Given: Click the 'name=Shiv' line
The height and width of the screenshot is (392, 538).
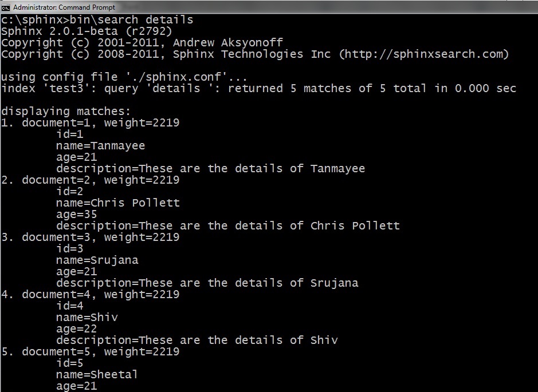Looking at the screenshot, I should pyautogui.click(x=87, y=317).
